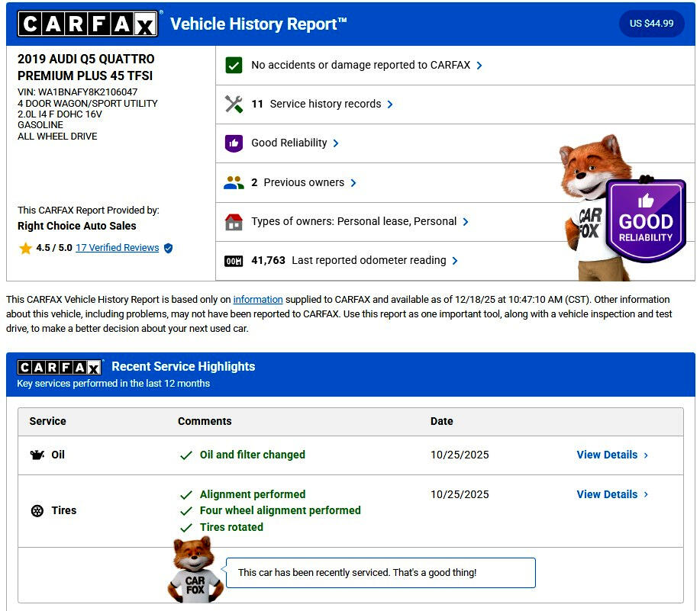Click the green no-accidents checkmark icon

(x=234, y=66)
